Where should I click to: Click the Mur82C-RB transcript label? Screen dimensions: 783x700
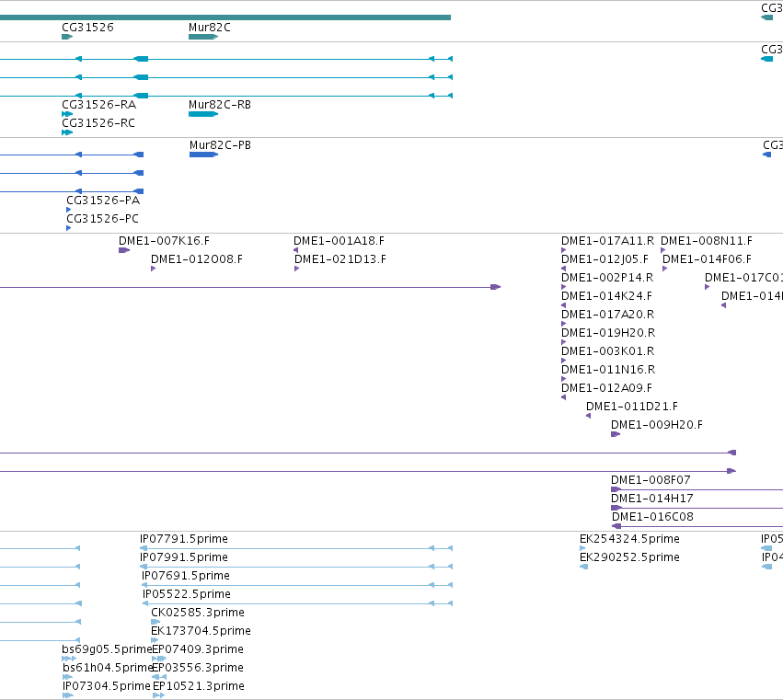(x=220, y=105)
